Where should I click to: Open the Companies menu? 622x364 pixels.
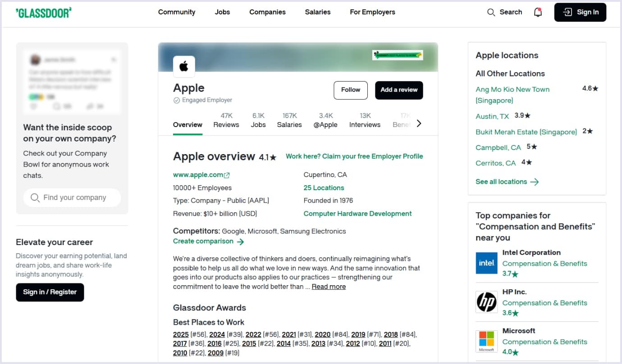[268, 12]
